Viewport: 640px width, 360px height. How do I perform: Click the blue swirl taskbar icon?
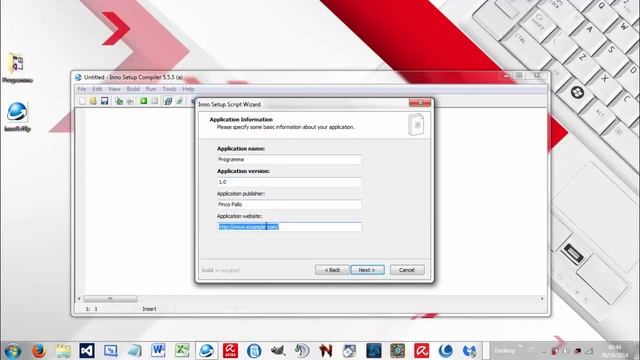(445, 351)
